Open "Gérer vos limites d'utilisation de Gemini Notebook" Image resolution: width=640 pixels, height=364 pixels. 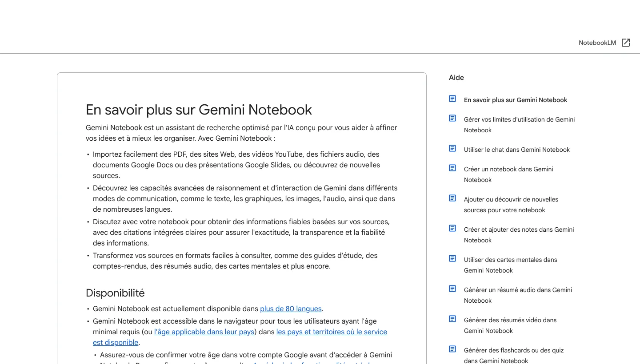click(x=520, y=125)
